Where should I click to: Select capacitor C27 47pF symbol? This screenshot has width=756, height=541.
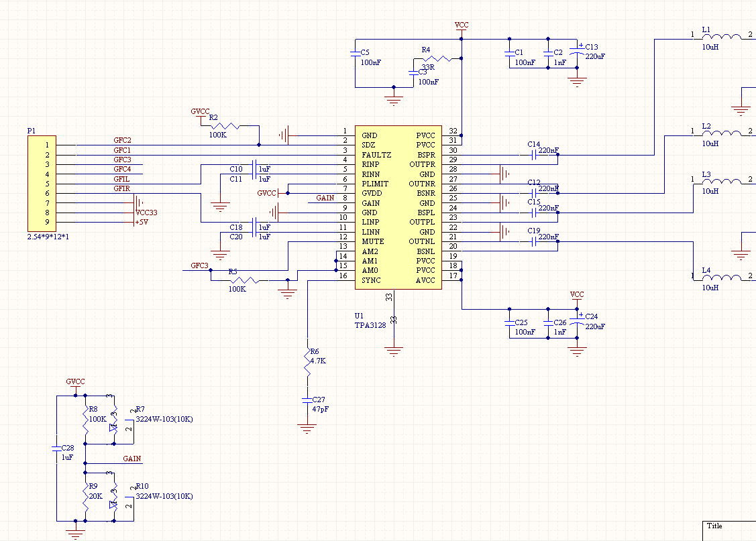point(307,400)
